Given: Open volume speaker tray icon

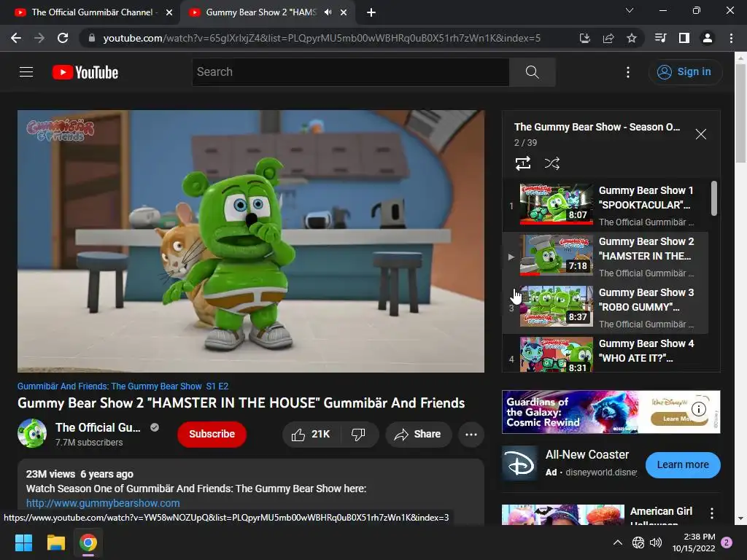Looking at the screenshot, I should point(656,542).
